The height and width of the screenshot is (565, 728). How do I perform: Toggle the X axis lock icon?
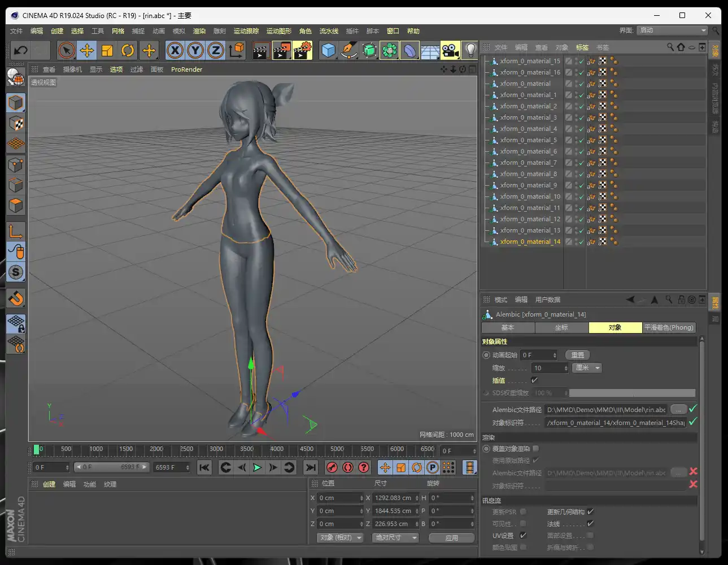(175, 50)
